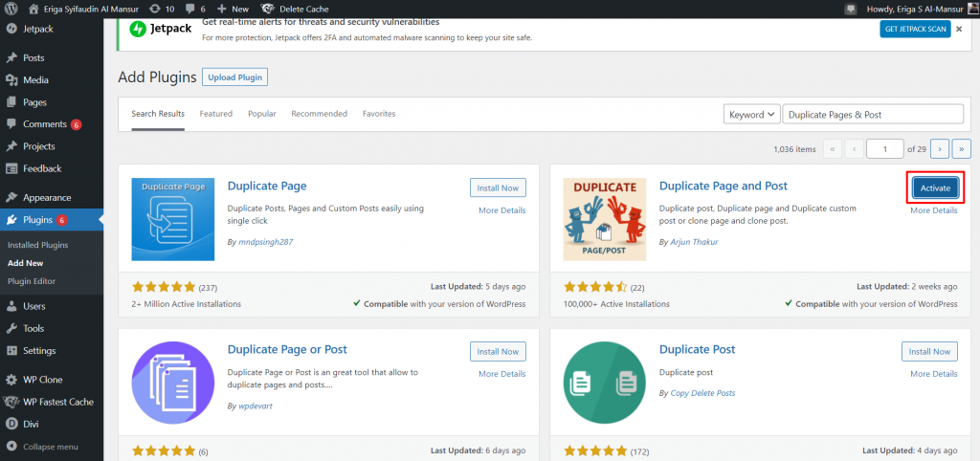The image size is (980, 461).
Task: Click the Upload Plugin button
Action: coord(235,77)
